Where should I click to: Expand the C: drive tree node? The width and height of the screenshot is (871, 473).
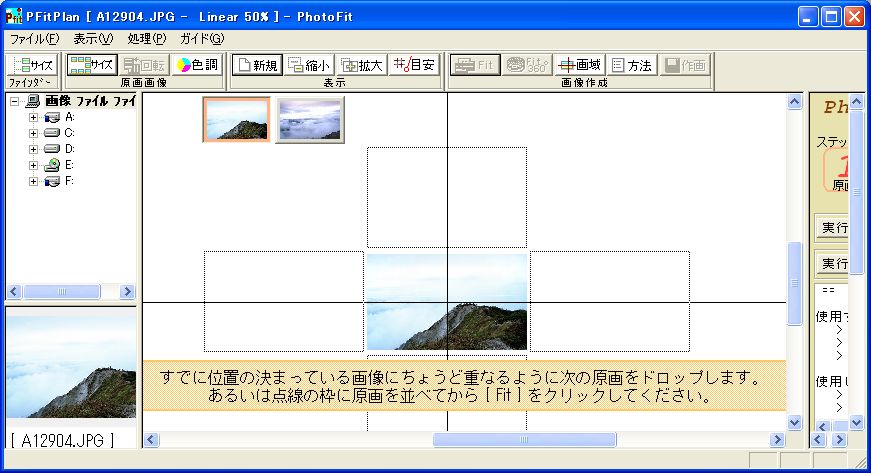pyautogui.click(x=33, y=133)
